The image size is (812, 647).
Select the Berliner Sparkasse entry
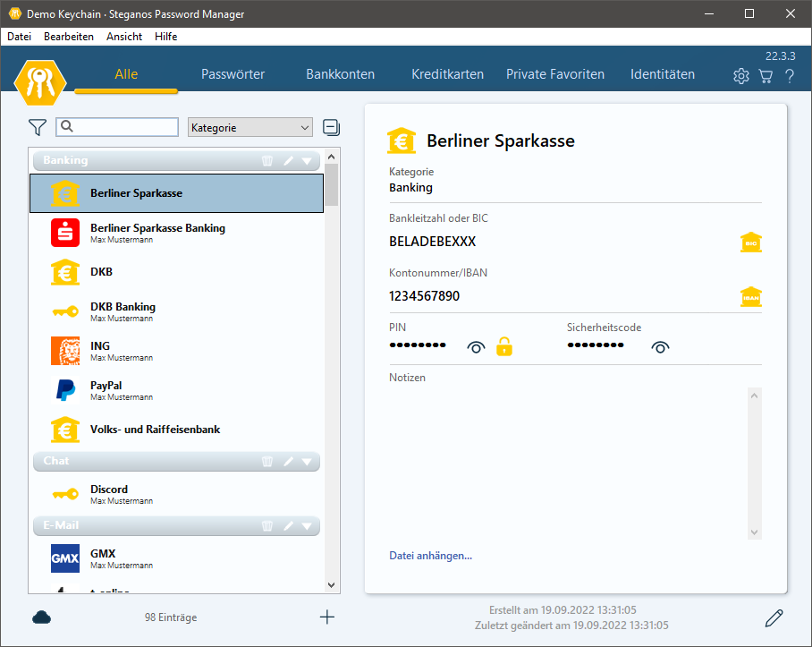pyautogui.click(x=176, y=193)
